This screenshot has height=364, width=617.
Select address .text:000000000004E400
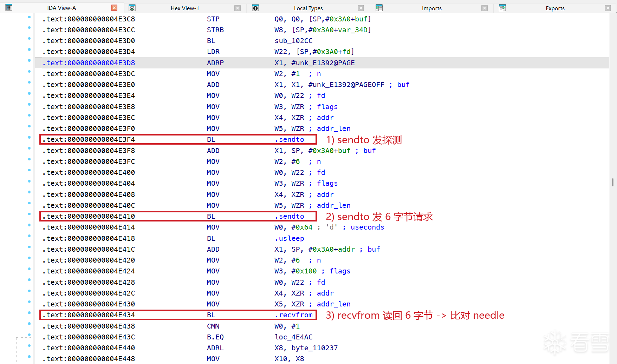89,172
